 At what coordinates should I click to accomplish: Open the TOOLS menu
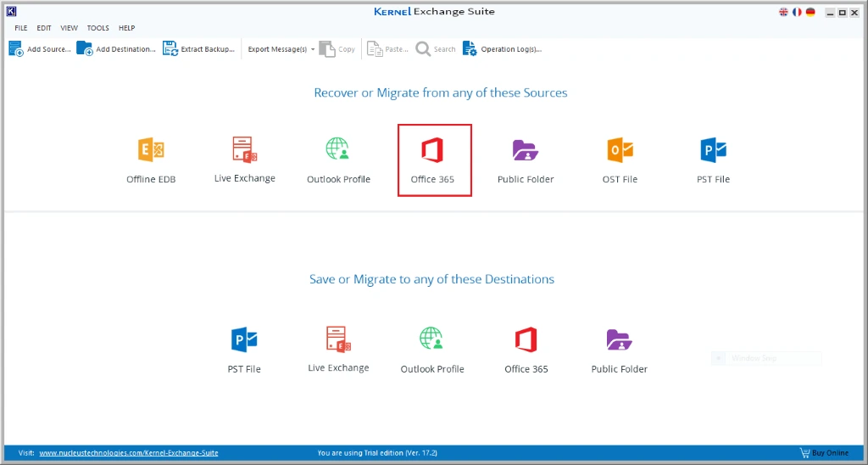(x=98, y=28)
